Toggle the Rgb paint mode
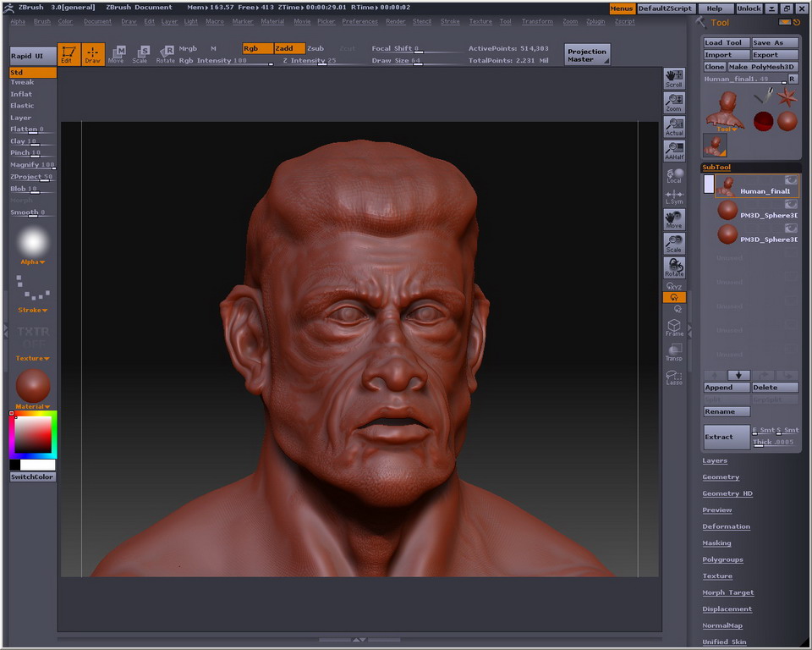The image size is (812, 650). tap(256, 48)
